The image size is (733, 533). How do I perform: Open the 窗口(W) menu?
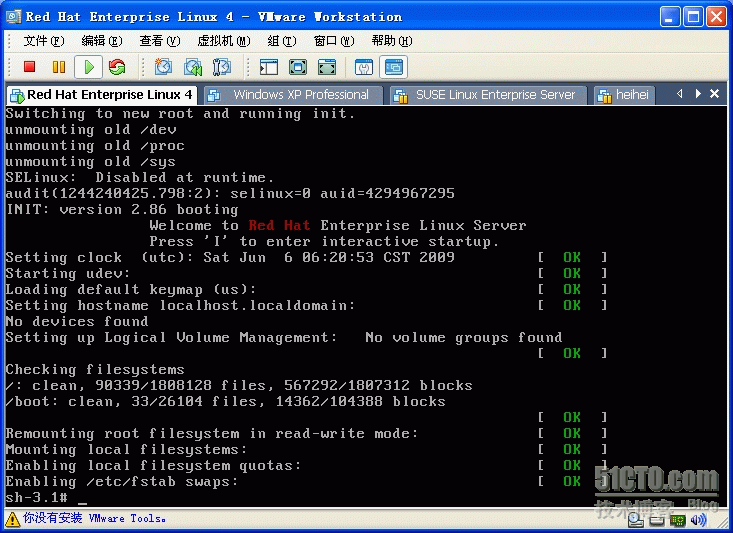click(x=334, y=41)
